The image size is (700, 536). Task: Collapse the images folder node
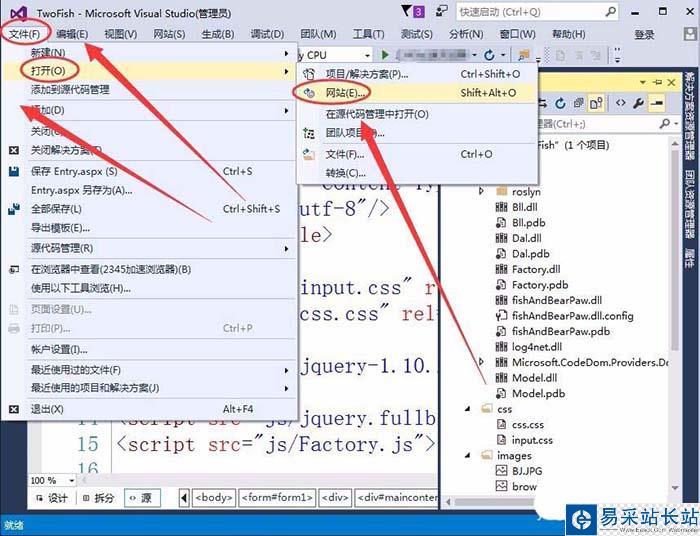click(x=467, y=456)
